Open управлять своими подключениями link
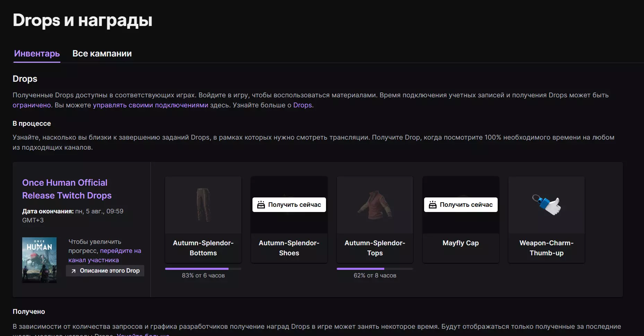This screenshot has height=336, width=644. pyautogui.click(x=151, y=105)
